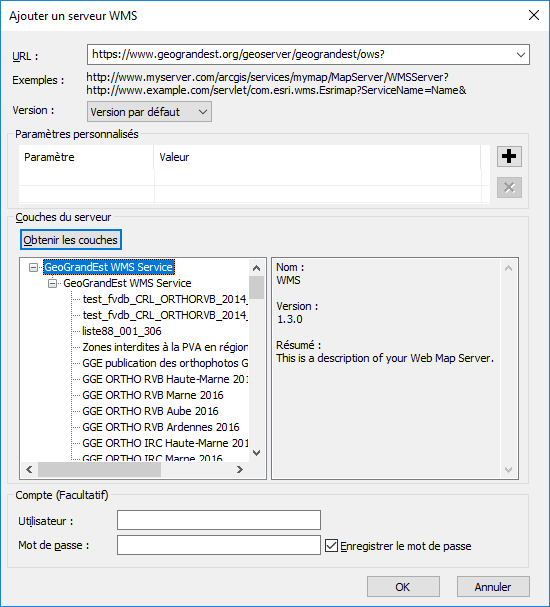Click the Mot de passe input field
This screenshot has width=550, height=607.
(x=219, y=545)
